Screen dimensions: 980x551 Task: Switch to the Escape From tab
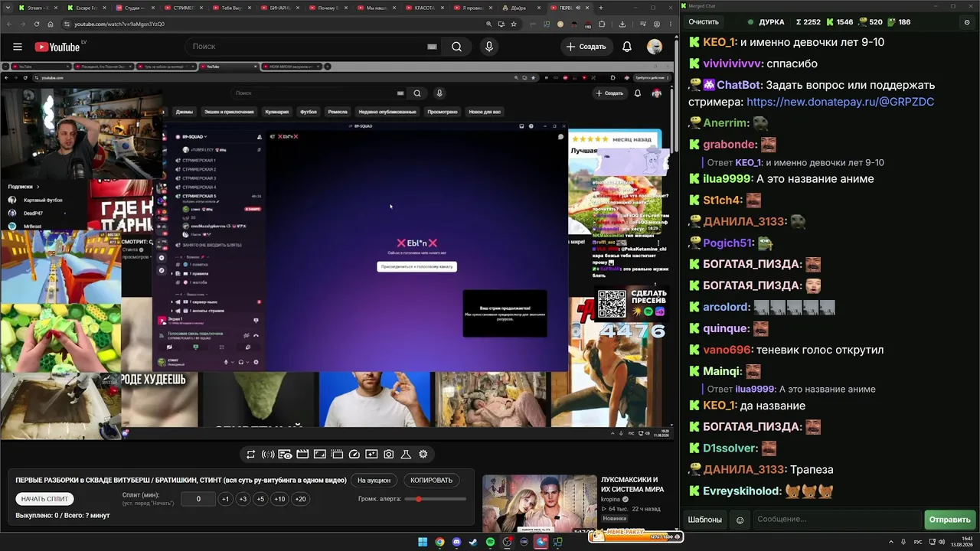(86, 8)
